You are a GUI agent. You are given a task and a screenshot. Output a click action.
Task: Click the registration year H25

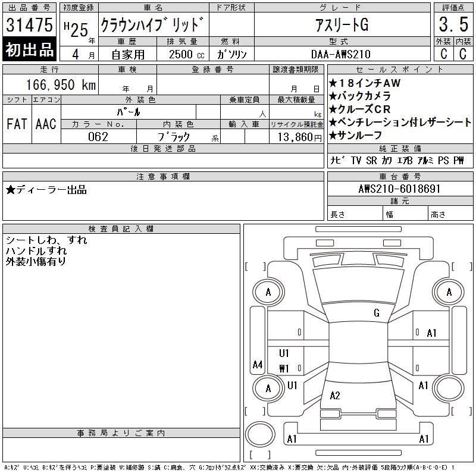tap(76, 30)
